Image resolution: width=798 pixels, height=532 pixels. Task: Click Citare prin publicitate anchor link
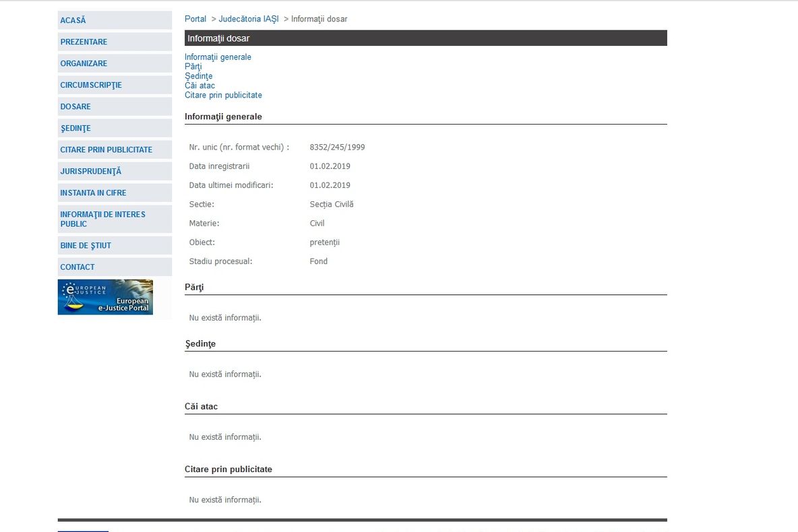click(x=223, y=95)
